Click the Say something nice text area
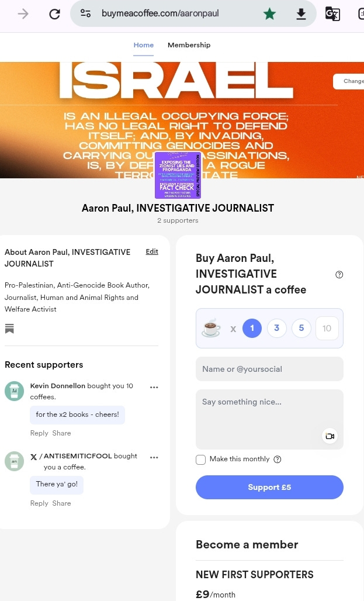The image size is (364, 601). tap(269, 419)
